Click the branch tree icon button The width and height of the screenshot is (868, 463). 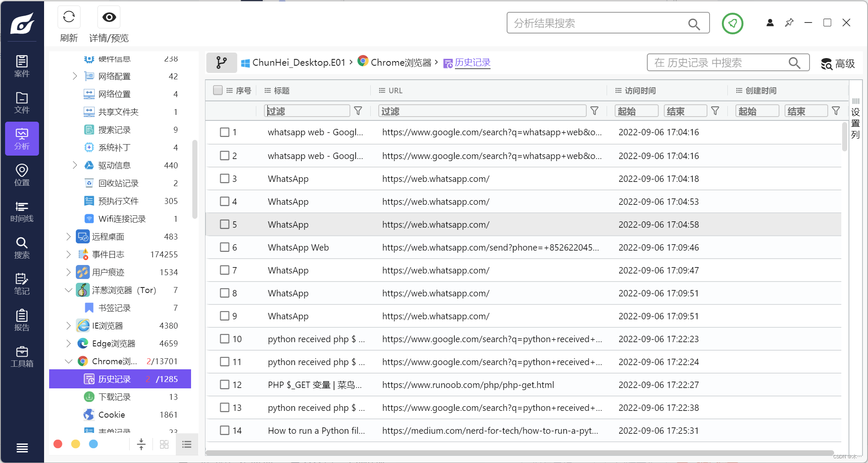point(221,63)
